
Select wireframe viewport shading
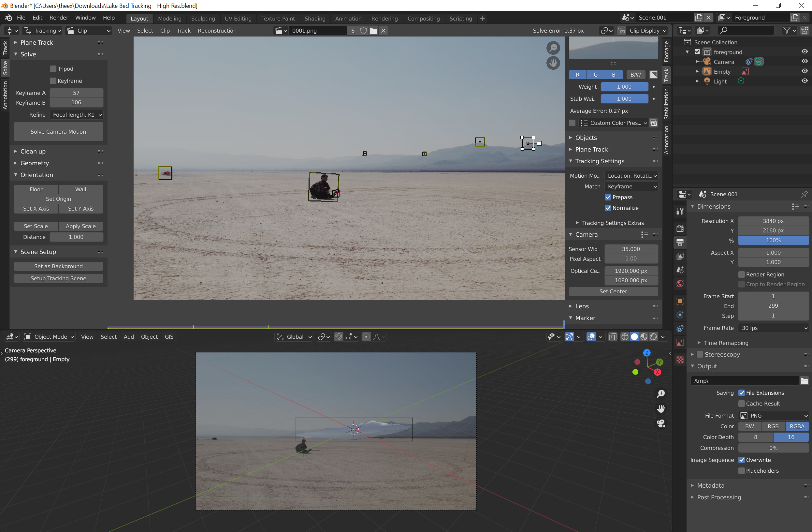(x=625, y=337)
